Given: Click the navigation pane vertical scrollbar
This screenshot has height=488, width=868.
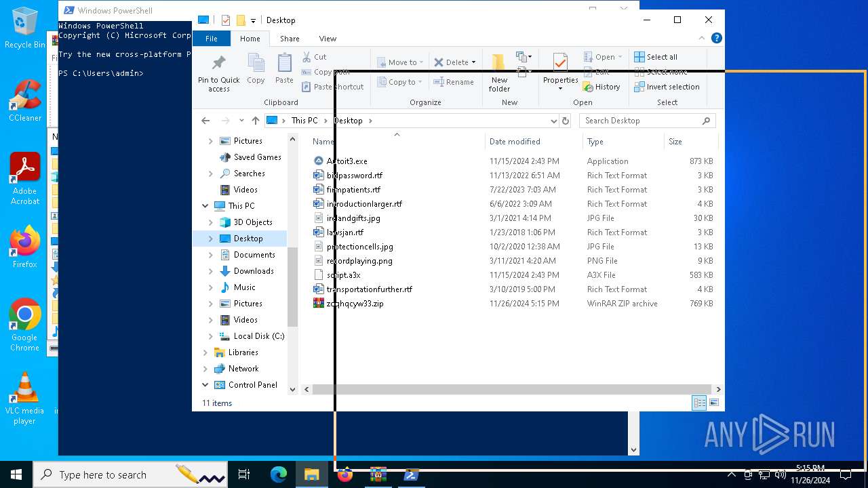Looking at the screenshot, I should [293, 287].
